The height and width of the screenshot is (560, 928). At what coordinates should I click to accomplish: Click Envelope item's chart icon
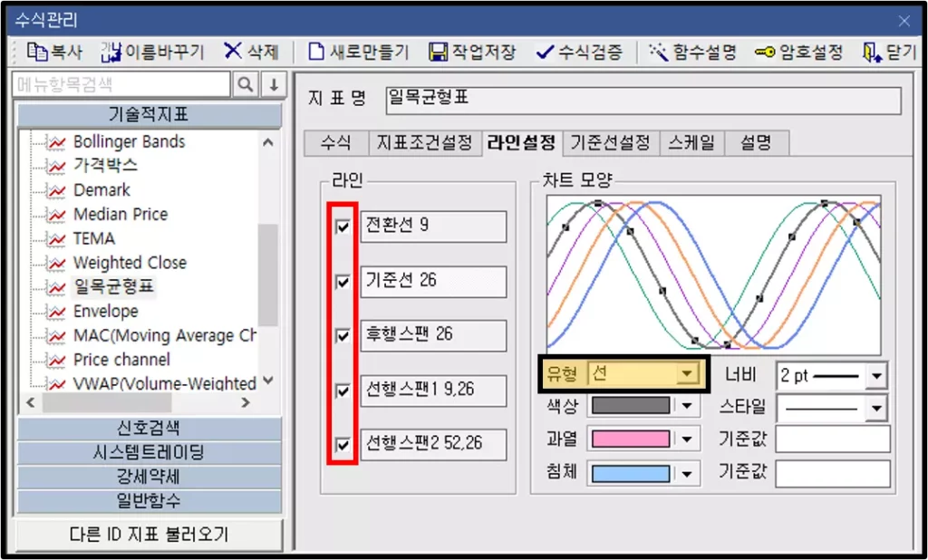click(56, 312)
